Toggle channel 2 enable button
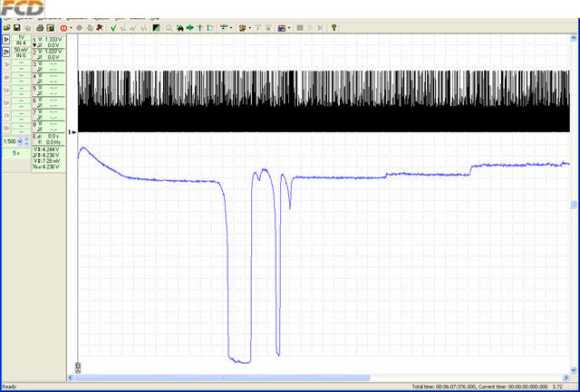Image resolution: width=580 pixels, height=392 pixels. click(x=6, y=53)
